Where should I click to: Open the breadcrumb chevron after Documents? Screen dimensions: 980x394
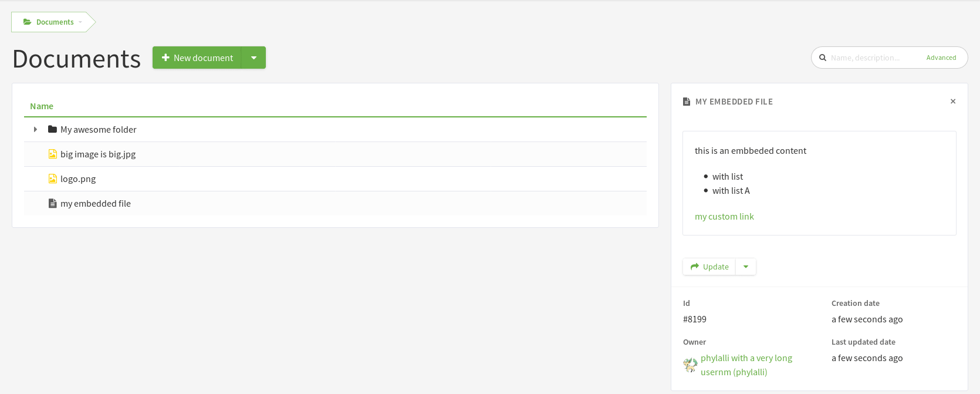pyautogui.click(x=80, y=22)
